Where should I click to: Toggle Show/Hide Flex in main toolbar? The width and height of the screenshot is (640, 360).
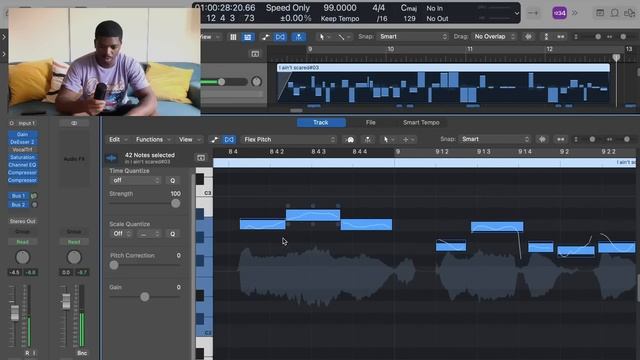[280, 37]
